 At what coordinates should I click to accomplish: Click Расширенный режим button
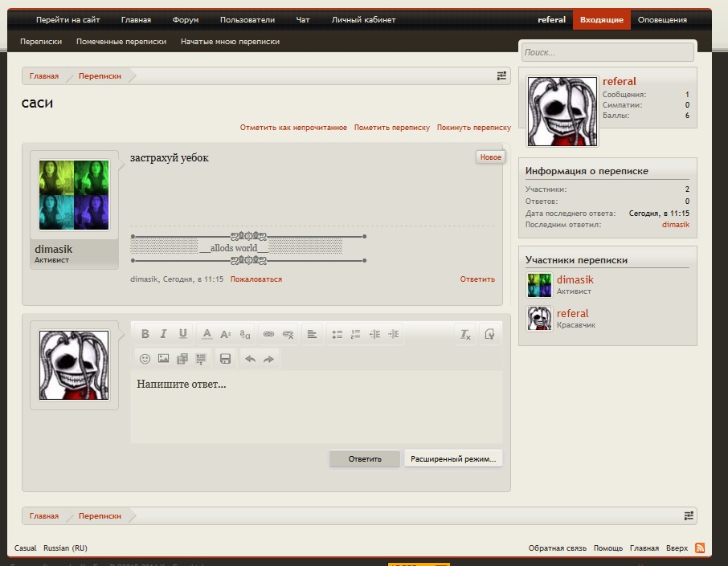(x=453, y=459)
